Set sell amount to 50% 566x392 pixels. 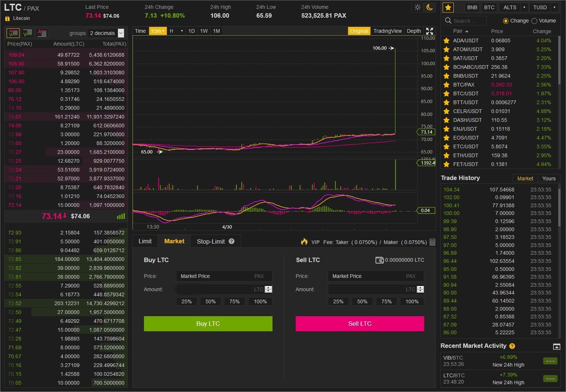pyautogui.click(x=362, y=301)
